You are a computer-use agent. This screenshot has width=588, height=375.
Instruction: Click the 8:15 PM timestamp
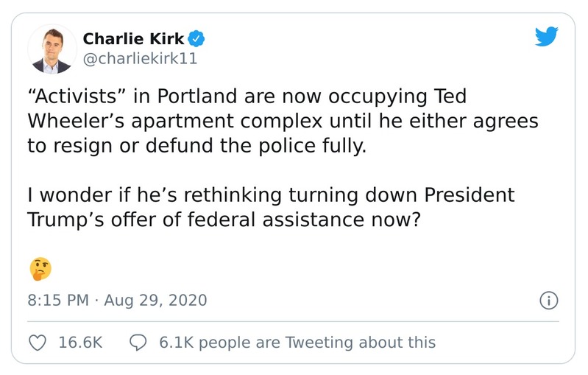point(57,301)
